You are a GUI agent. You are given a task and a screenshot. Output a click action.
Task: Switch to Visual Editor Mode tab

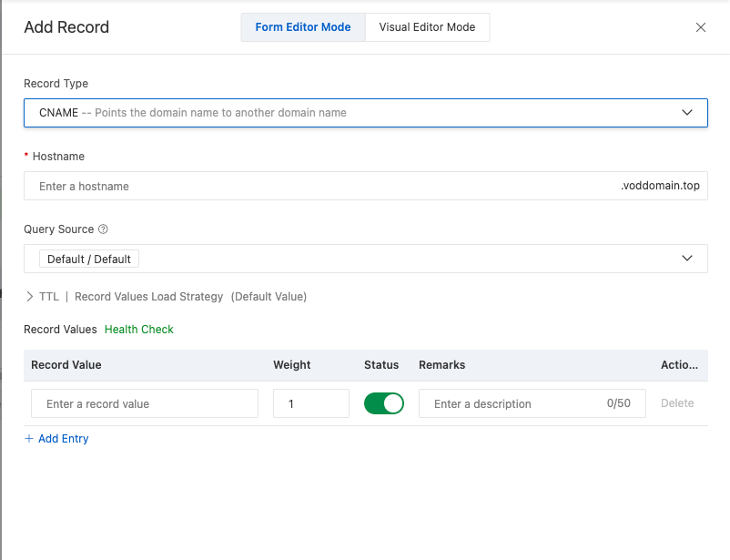click(x=427, y=27)
